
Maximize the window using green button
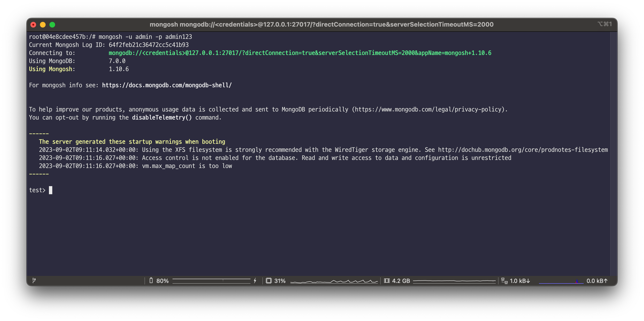(52, 24)
